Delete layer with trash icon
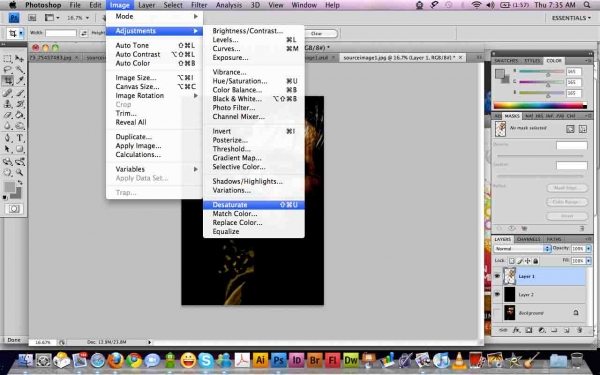Image resolution: width=600 pixels, height=375 pixels. pyautogui.click(x=579, y=330)
